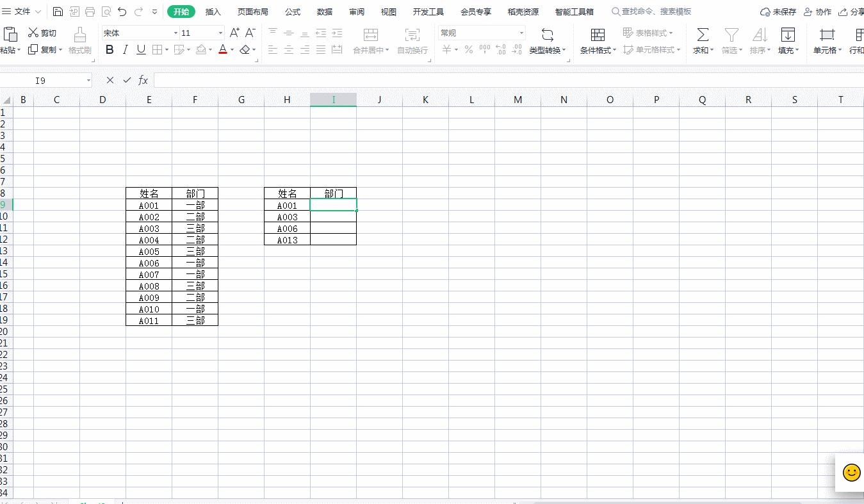Toggle bold formatting
This screenshot has width=864, height=504.
point(109,49)
